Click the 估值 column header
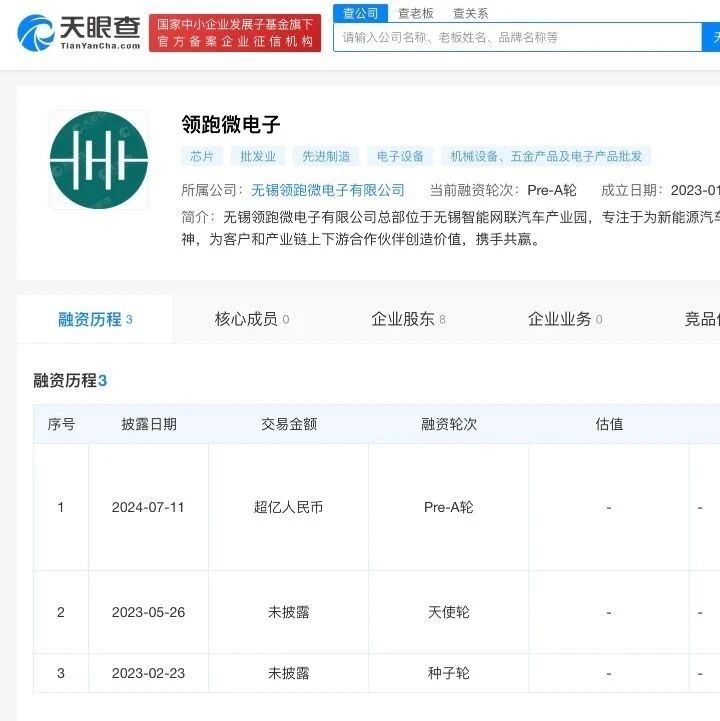The width and height of the screenshot is (720, 721). pyautogui.click(x=609, y=424)
